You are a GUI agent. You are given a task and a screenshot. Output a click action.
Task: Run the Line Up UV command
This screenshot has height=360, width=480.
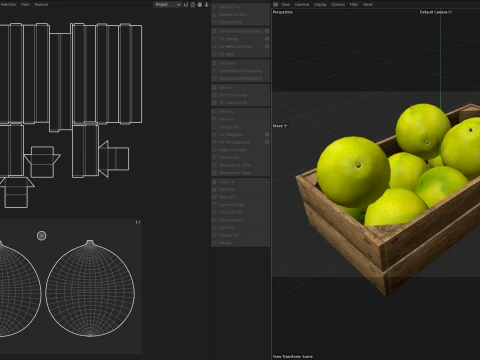coord(240,127)
